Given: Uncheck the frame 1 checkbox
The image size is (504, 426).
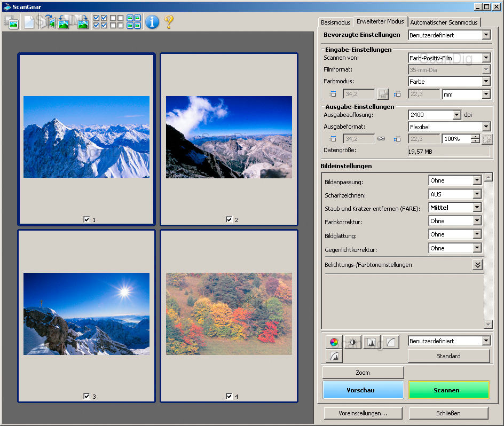Looking at the screenshot, I should click(86, 219).
